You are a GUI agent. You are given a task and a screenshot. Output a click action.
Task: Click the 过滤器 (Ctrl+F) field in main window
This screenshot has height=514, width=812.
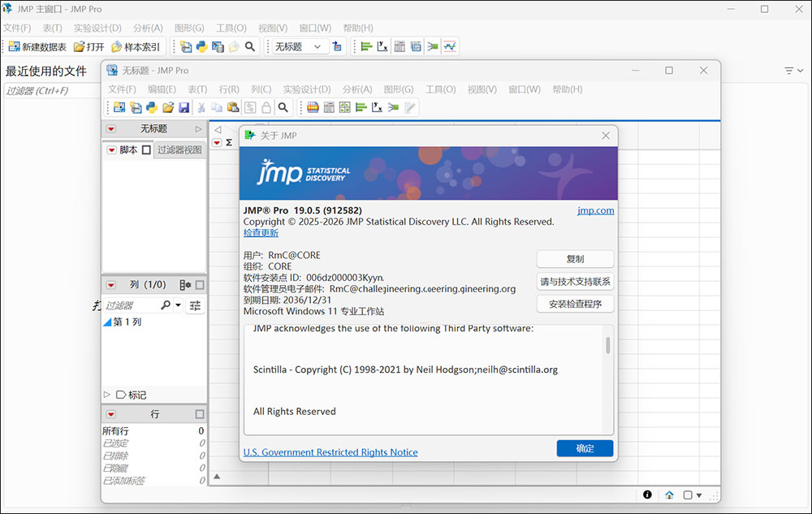[52, 91]
